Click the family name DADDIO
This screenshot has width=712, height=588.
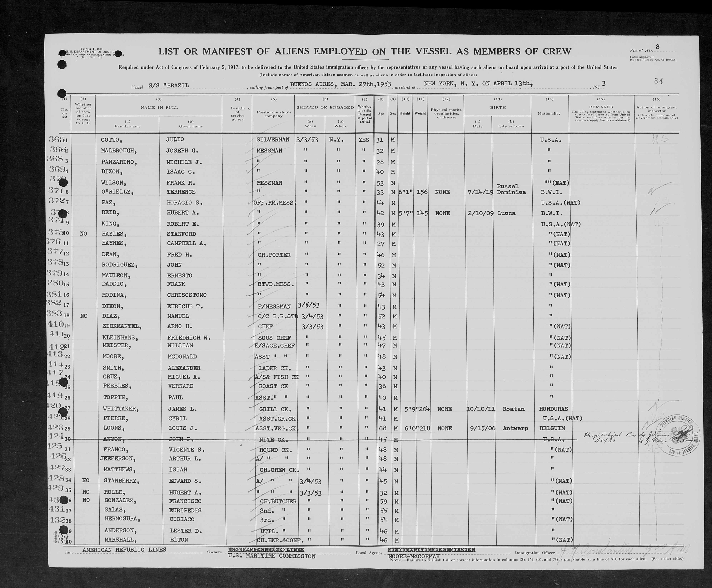click(x=114, y=284)
